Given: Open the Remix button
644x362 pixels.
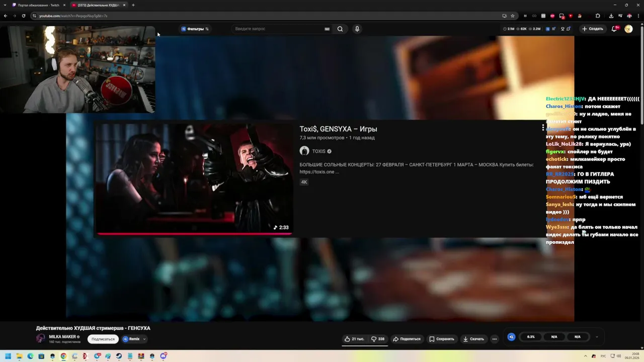Looking at the screenshot, I should 131,339.
